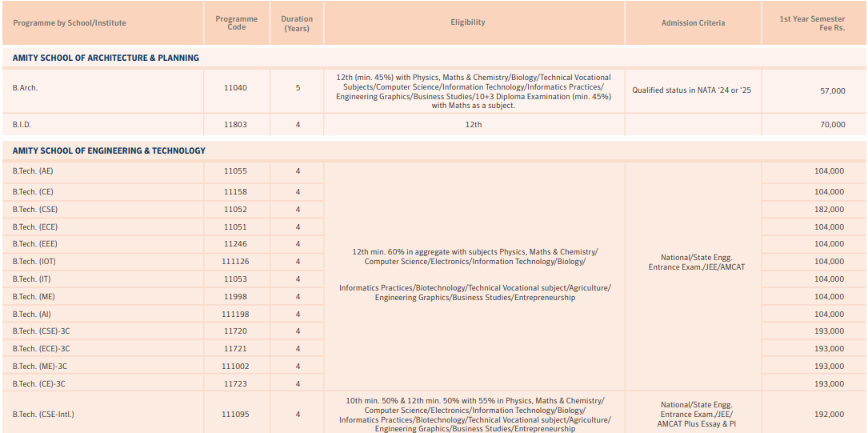Select the 193,000 fee for B.Tech. (CSE)-3C
The height and width of the screenshot is (433, 868).
(x=830, y=331)
